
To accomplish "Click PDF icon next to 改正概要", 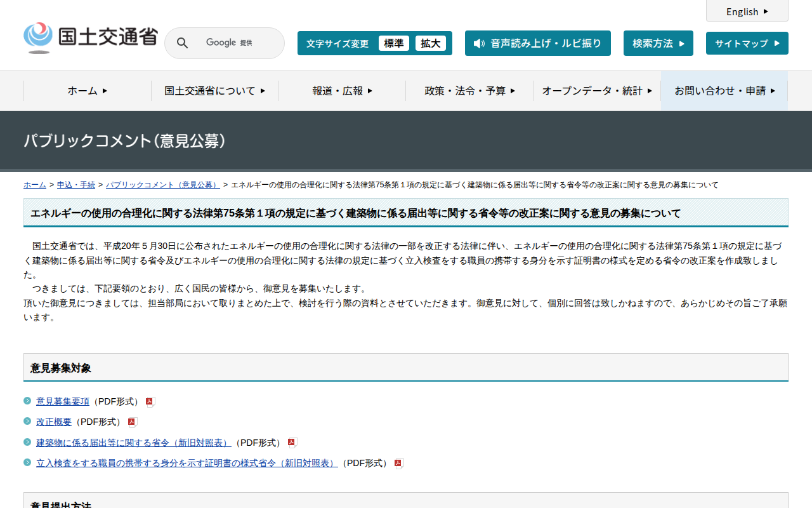I will pyautogui.click(x=132, y=422).
